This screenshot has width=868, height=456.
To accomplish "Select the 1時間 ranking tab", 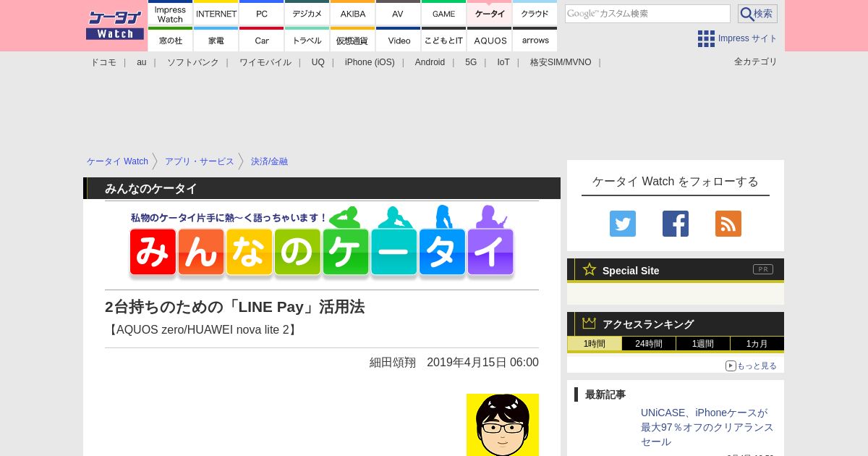I will 595,344.
